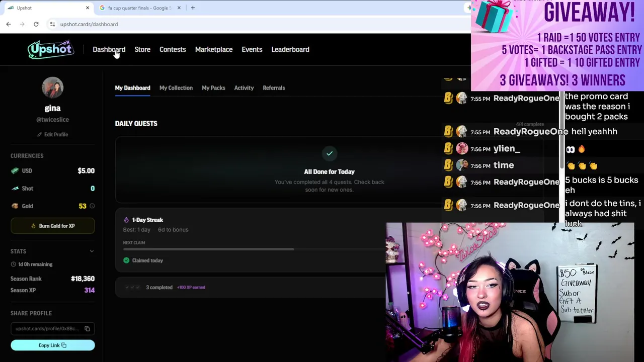Click browser back arrow
The image size is (644, 362).
click(x=9, y=24)
